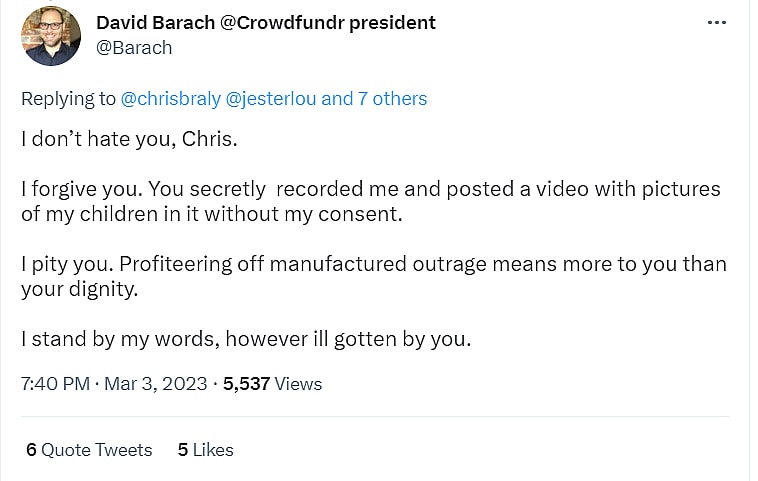Click the Mar 3, 2023 date
Image resolution: width=758 pixels, height=481 pixels.
coord(154,383)
